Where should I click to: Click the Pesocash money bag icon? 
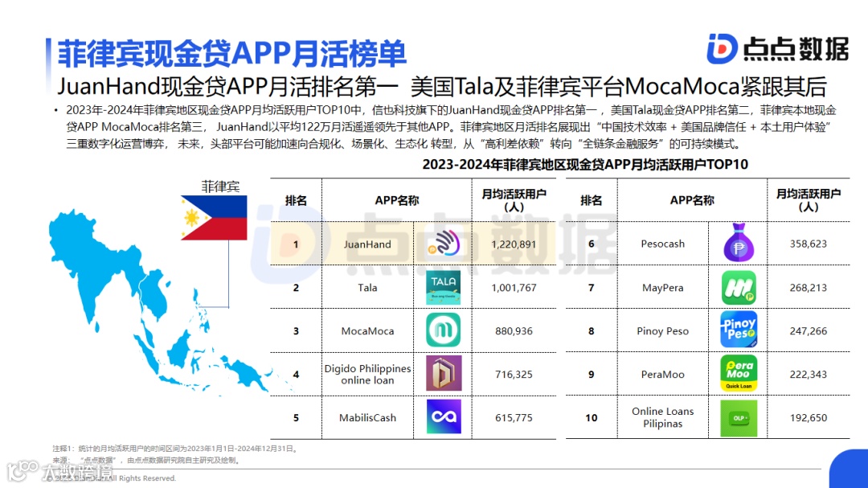click(x=739, y=243)
